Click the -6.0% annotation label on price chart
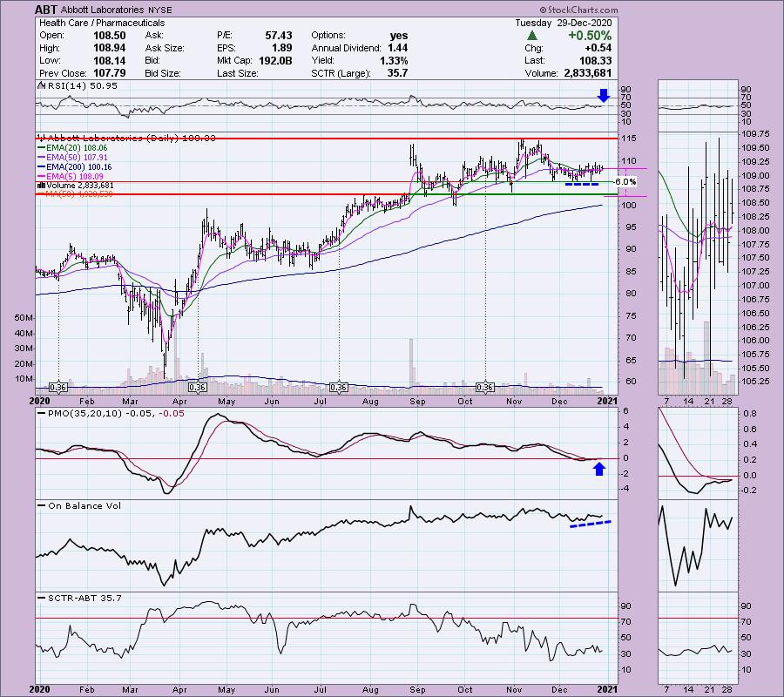 click(x=625, y=182)
